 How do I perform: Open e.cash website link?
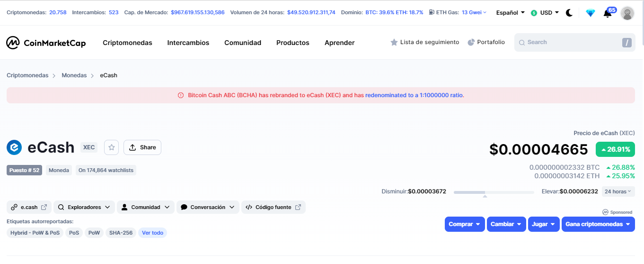coord(29,207)
